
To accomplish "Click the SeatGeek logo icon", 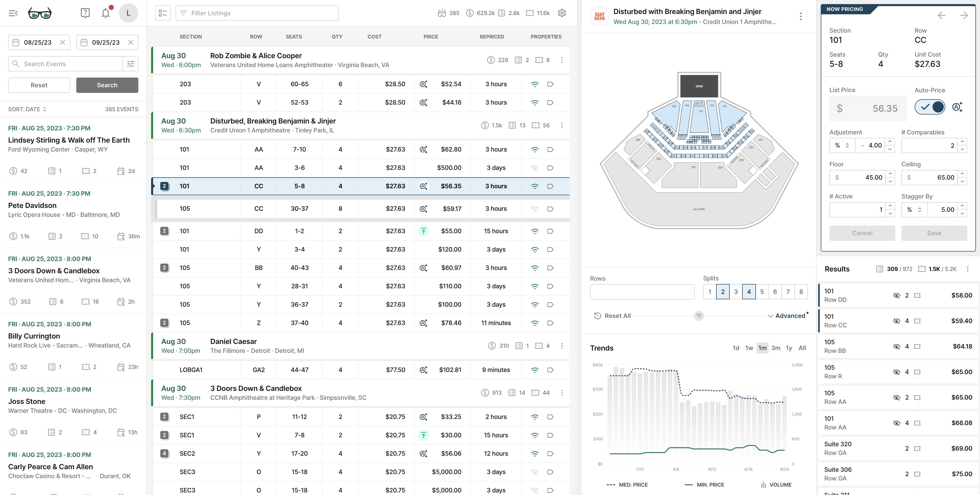I will pyautogui.click(x=599, y=16).
